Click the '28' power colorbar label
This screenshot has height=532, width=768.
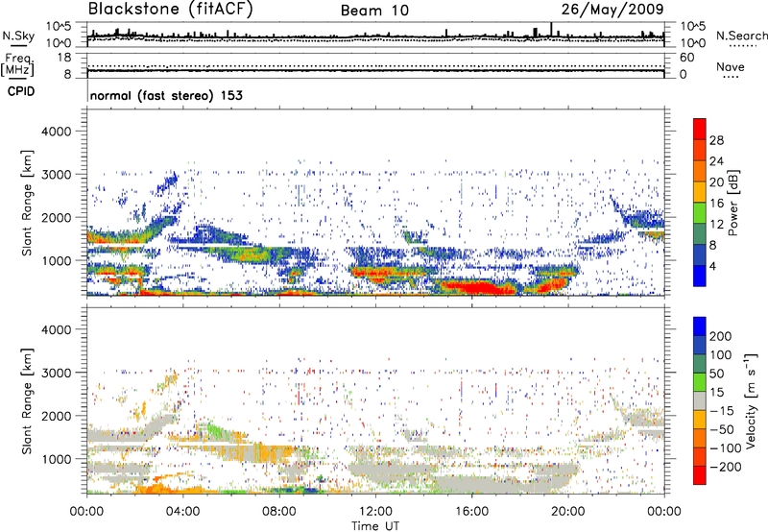click(x=716, y=140)
